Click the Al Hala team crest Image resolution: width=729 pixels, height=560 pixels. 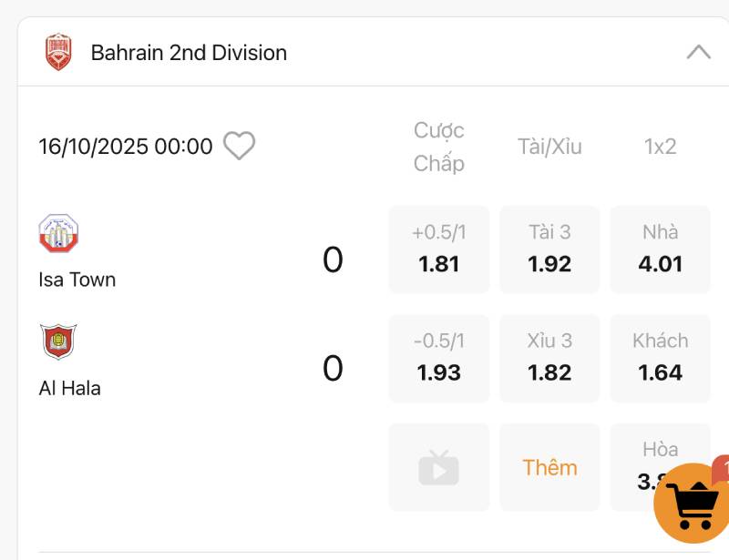[x=58, y=341]
